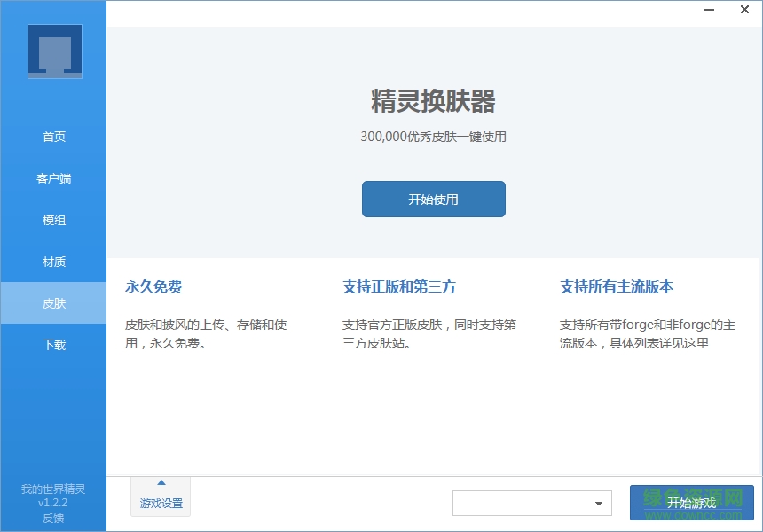Open the game version dropdown arrow
This screenshot has width=763, height=532.
[600, 503]
